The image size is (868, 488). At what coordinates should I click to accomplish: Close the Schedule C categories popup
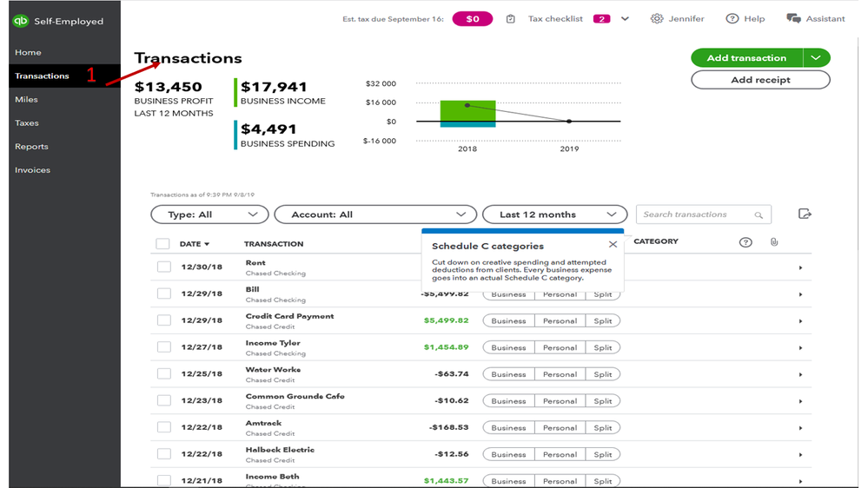point(613,245)
